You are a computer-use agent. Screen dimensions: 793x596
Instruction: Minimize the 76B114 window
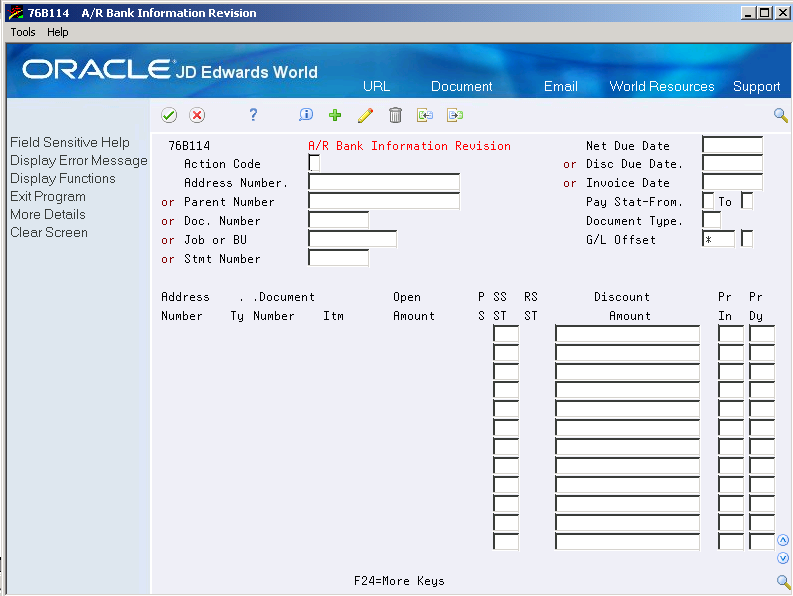749,13
